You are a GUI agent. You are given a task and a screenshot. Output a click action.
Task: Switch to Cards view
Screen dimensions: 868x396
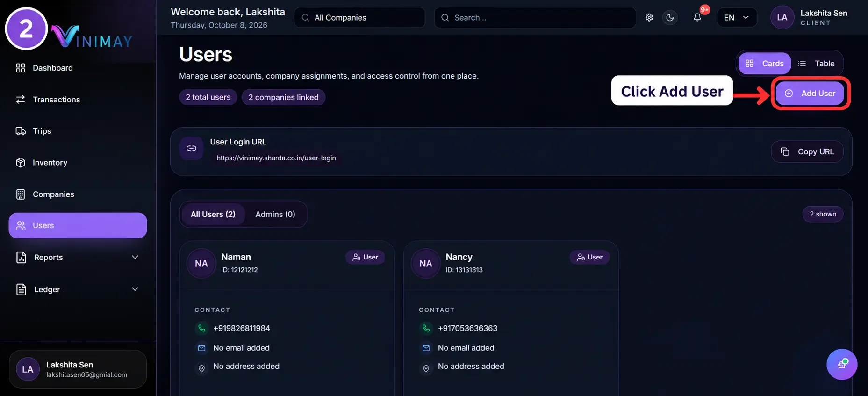coord(765,63)
